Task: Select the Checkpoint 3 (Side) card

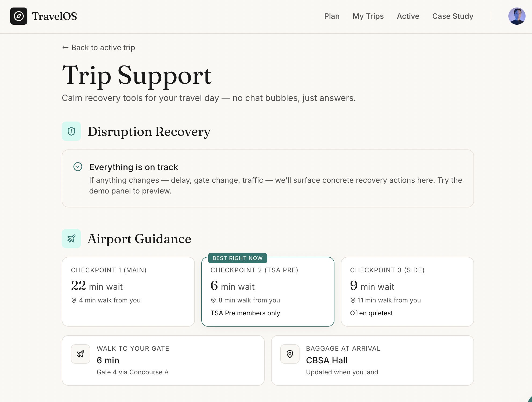Action: coord(407,292)
